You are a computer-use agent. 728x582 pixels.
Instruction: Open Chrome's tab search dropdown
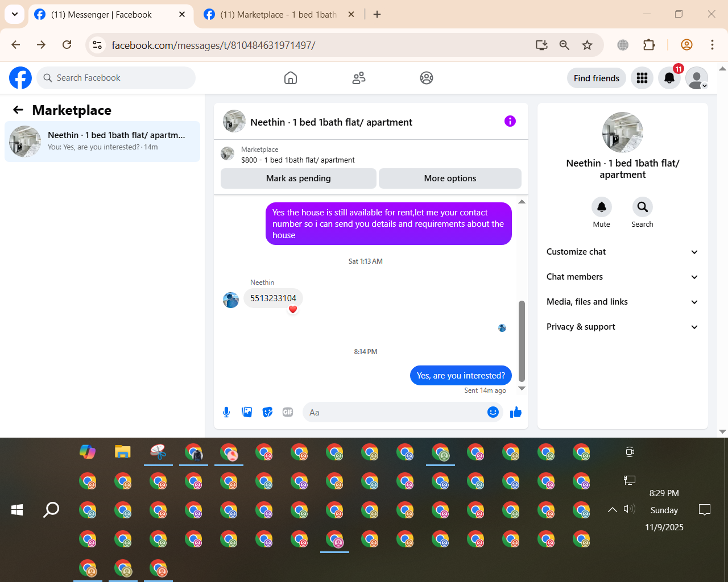[15, 14]
